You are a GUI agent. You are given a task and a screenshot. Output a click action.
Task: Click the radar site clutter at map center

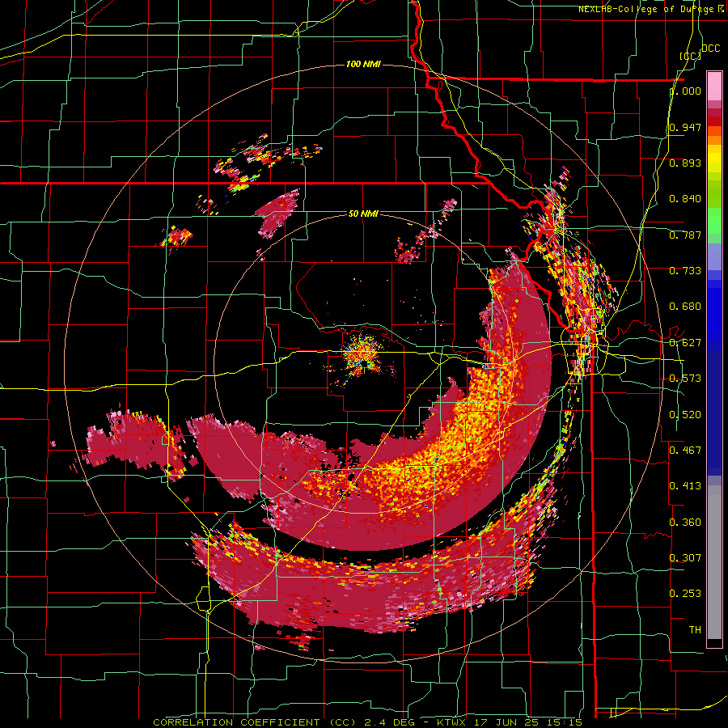[x=362, y=357]
